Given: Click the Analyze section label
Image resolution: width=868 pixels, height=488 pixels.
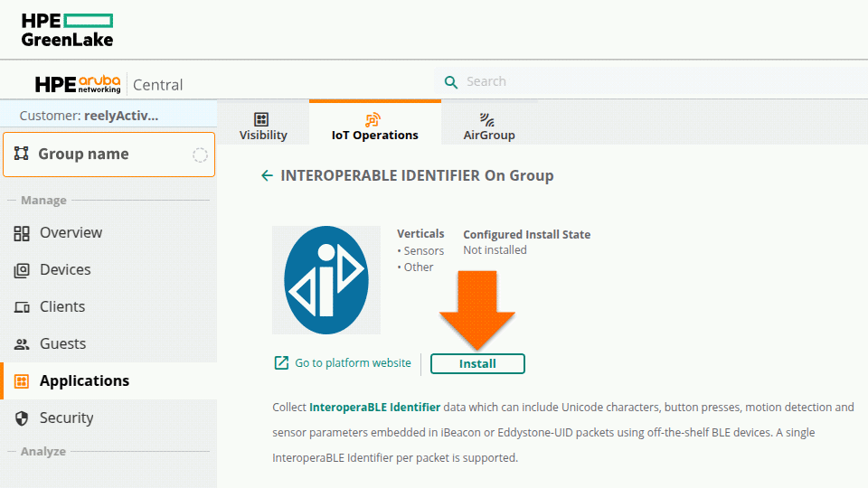Looking at the screenshot, I should coord(43,452).
